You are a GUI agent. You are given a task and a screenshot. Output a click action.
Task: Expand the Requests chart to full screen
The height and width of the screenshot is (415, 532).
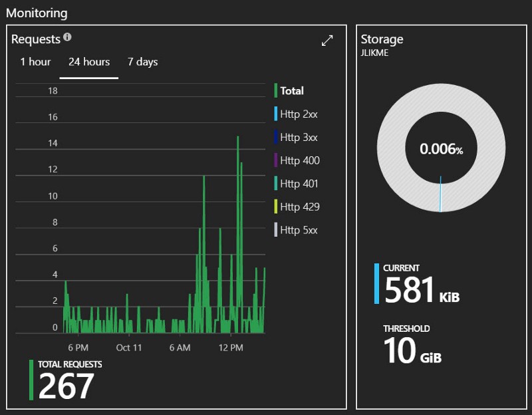click(x=326, y=41)
